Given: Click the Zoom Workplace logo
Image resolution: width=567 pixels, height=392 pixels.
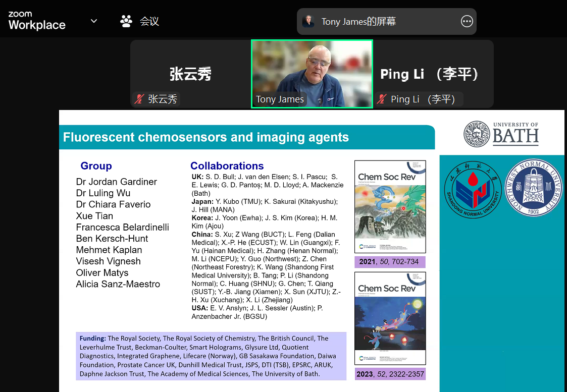Looking at the screenshot, I should click(37, 21).
